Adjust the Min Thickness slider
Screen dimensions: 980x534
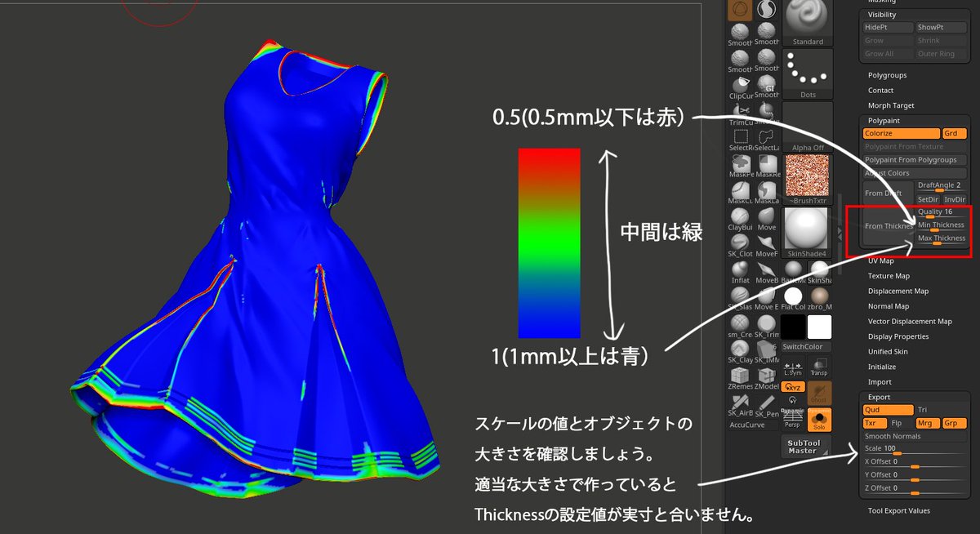941,226
